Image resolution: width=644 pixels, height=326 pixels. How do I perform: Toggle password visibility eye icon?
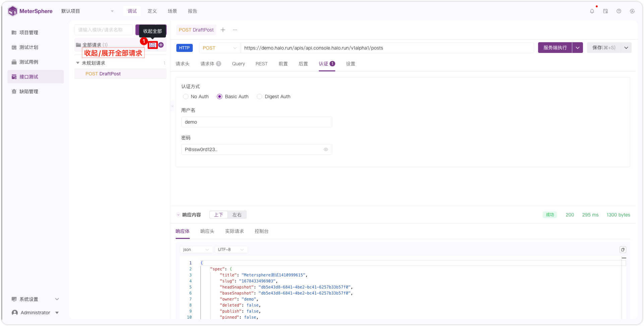326,149
